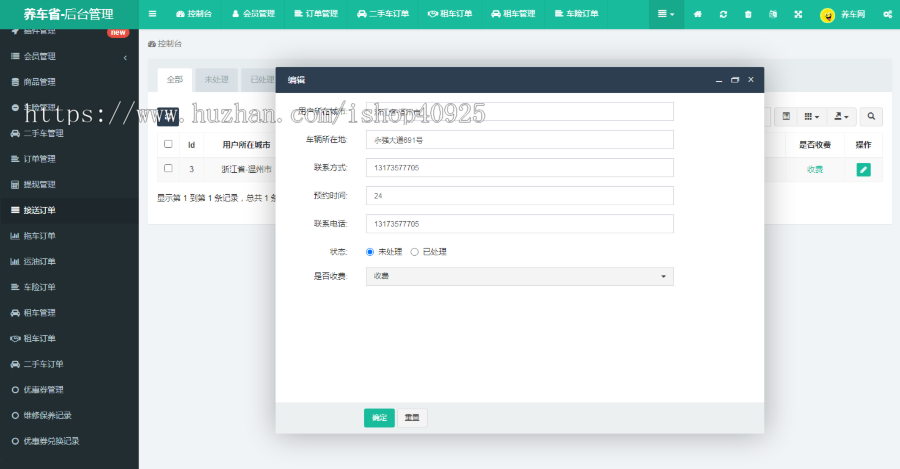Click the search magnifier icon in table toolbar

871,117
